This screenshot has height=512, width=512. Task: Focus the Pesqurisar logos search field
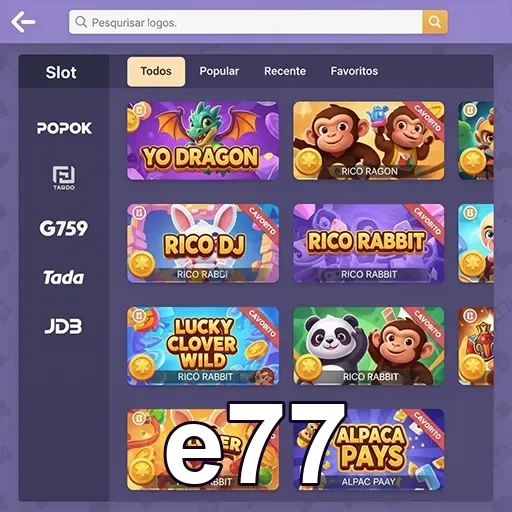click(246, 22)
